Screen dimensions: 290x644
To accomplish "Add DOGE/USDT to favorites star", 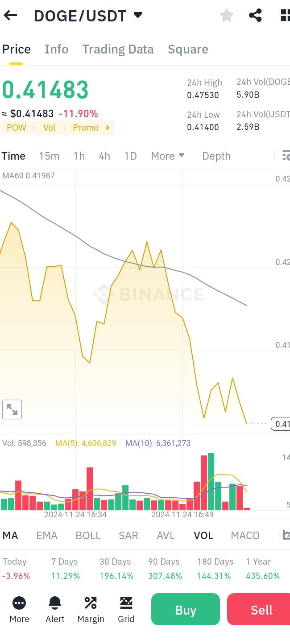I will pos(227,16).
